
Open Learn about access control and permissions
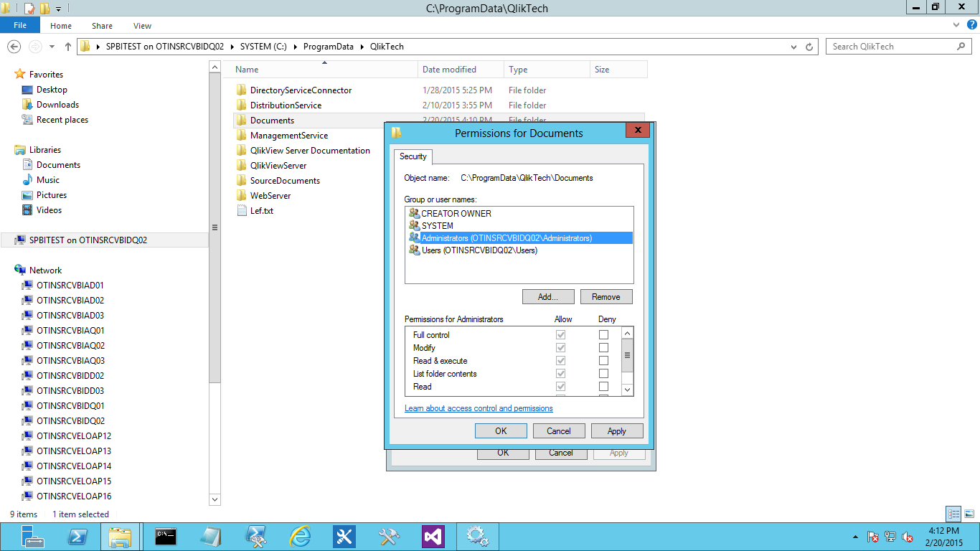tap(479, 408)
